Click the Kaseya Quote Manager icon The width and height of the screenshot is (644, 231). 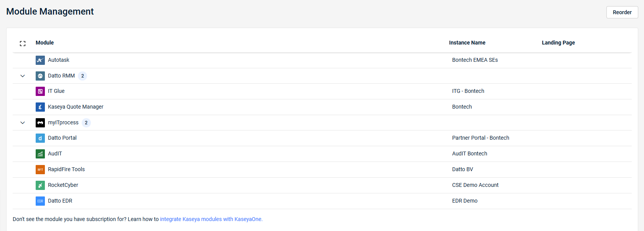(x=40, y=107)
